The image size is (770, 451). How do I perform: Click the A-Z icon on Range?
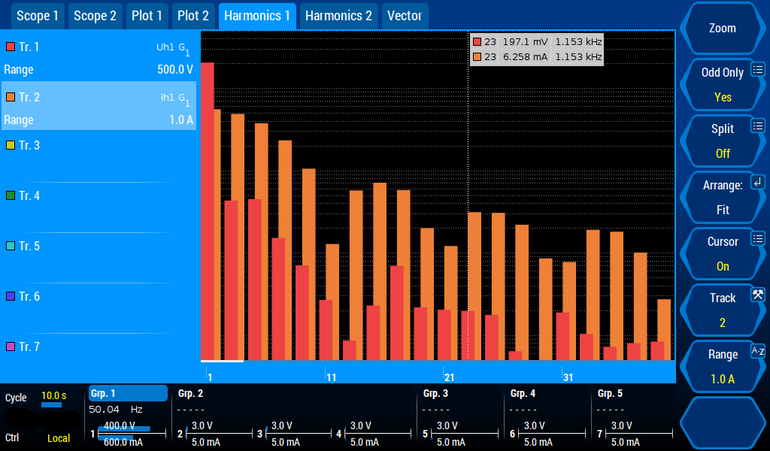pos(758,351)
